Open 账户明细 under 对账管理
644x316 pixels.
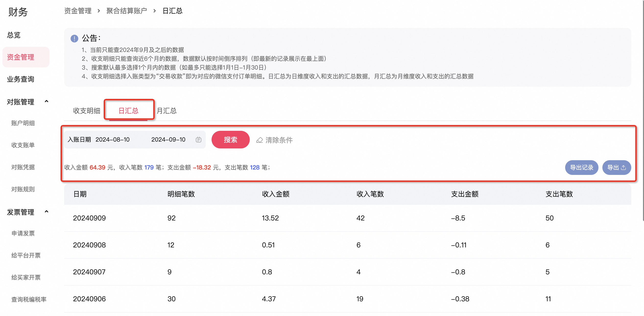pyautogui.click(x=23, y=123)
